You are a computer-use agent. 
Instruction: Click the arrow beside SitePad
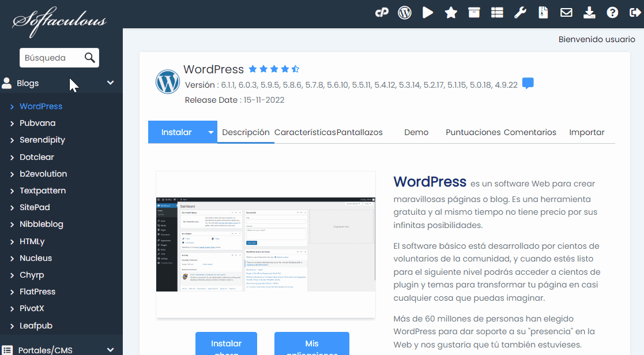pos(12,208)
